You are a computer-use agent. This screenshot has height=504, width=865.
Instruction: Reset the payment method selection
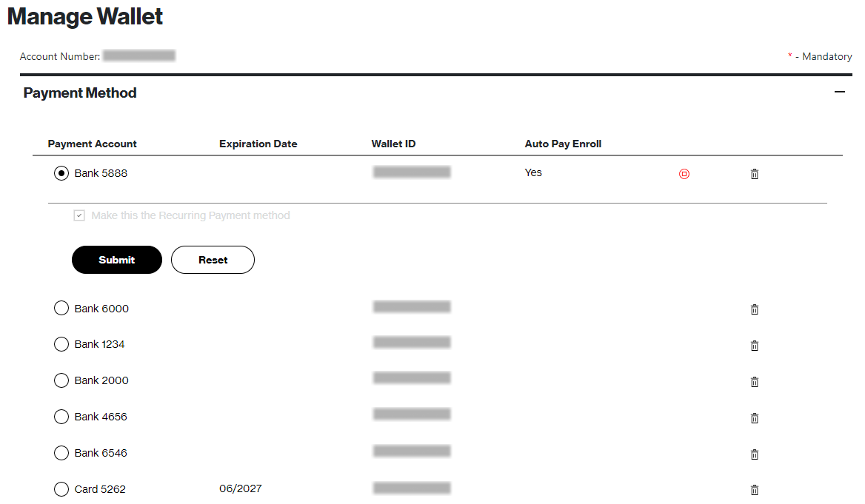tap(213, 260)
